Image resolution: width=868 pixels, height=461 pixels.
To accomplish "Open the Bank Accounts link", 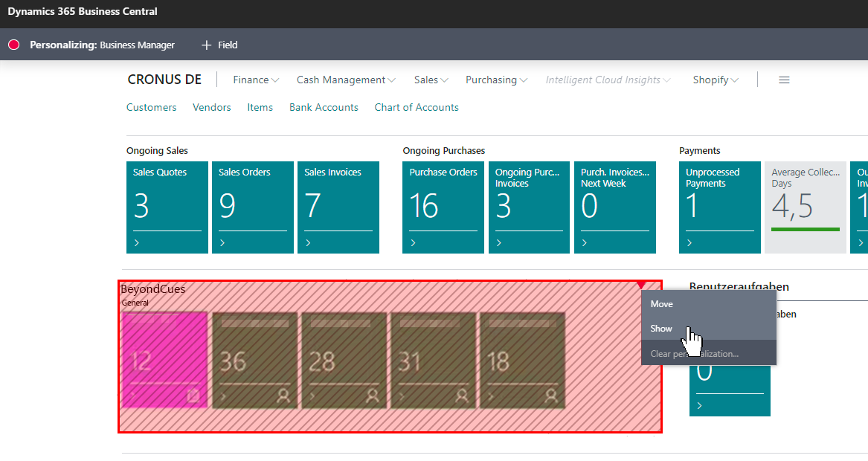I will coord(324,107).
